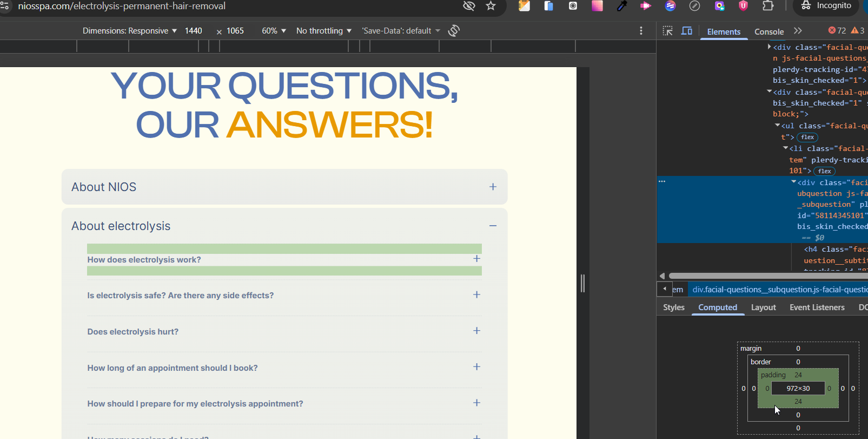Open the Dimensions Responsive dropdown

pyautogui.click(x=130, y=31)
